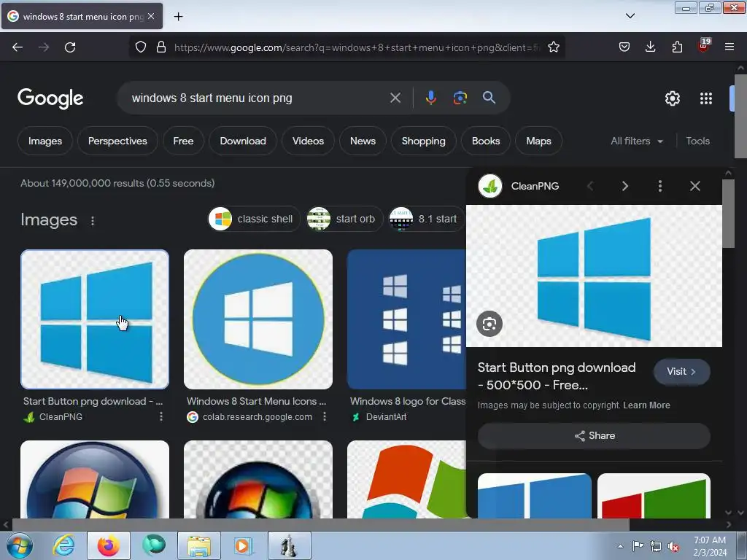Open more options for the CleanPNG result
The width and height of the screenshot is (747, 560).
[161, 416]
